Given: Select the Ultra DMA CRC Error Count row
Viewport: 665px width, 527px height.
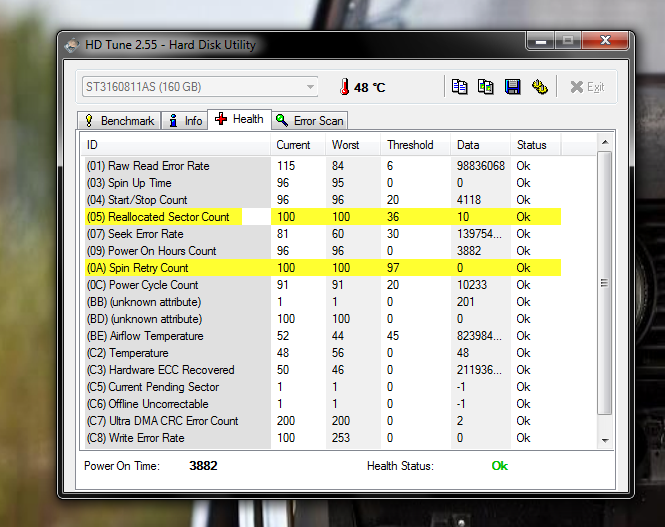Looking at the screenshot, I should click(321, 421).
